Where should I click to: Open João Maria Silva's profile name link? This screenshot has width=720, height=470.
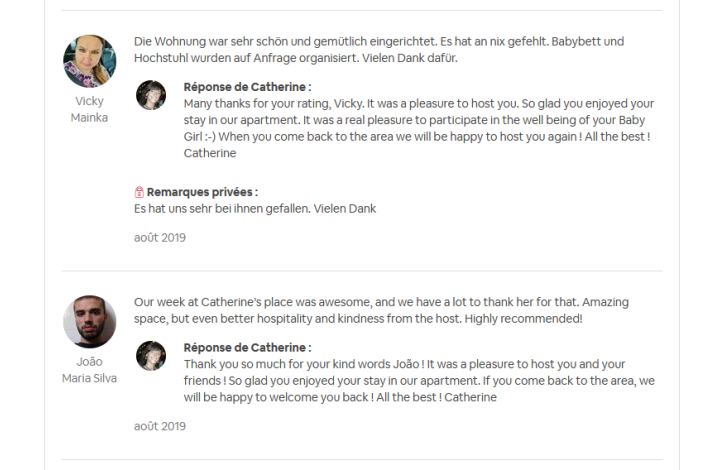(x=89, y=370)
